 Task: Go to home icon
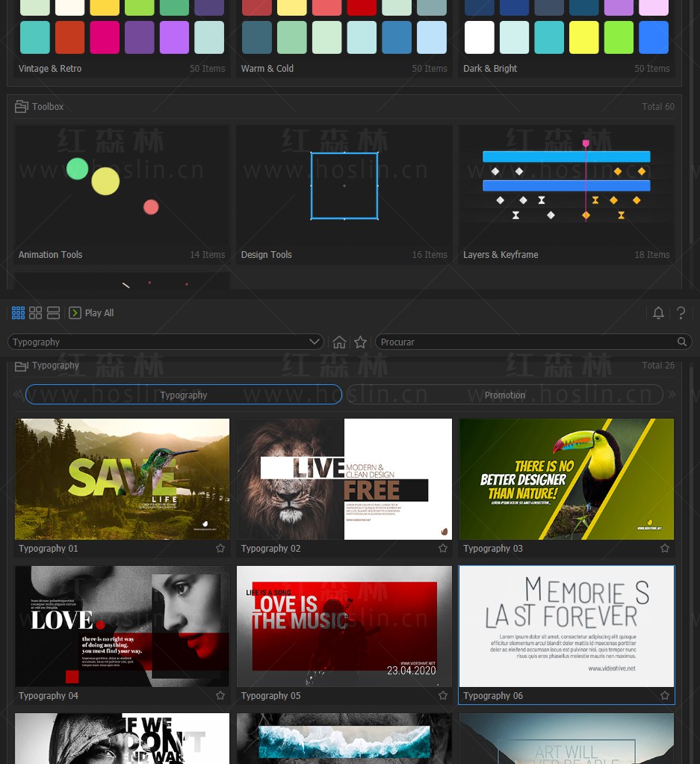pyautogui.click(x=339, y=342)
